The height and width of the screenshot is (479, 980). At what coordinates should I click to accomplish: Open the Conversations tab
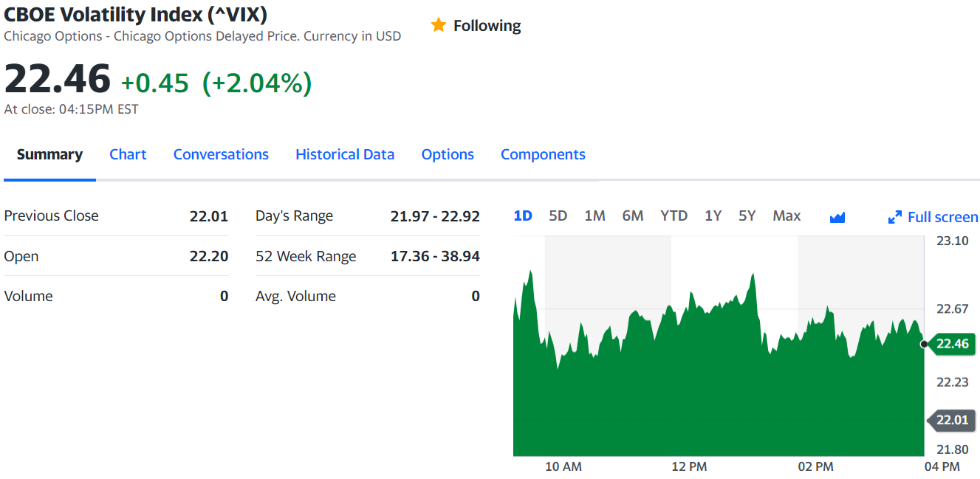point(221,154)
